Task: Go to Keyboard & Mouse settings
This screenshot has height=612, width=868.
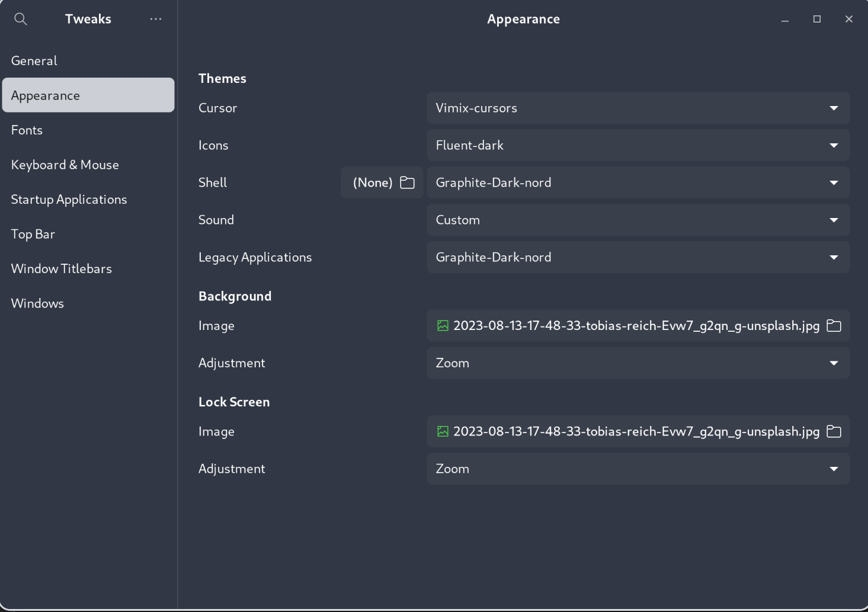Action: click(x=65, y=165)
